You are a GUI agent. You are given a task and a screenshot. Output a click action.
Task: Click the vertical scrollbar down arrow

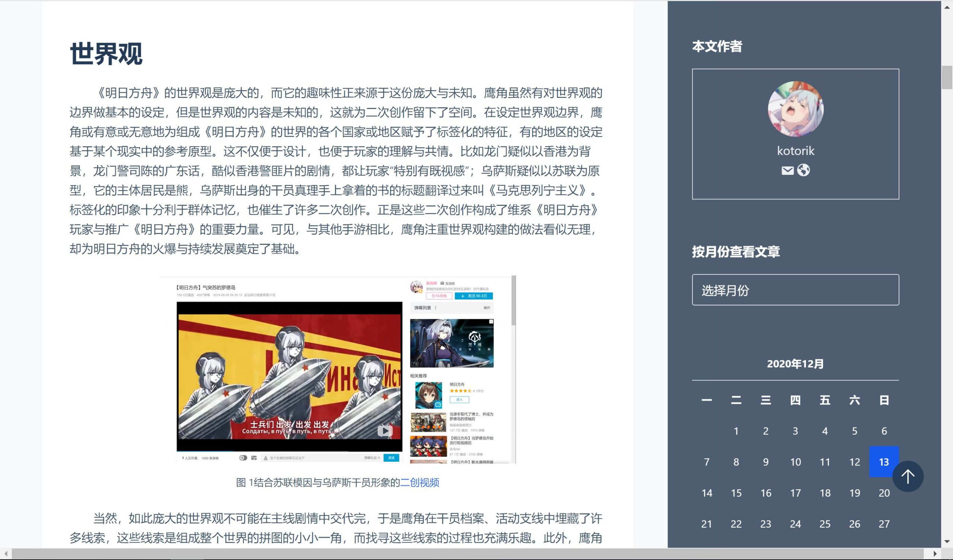click(947, 541)
